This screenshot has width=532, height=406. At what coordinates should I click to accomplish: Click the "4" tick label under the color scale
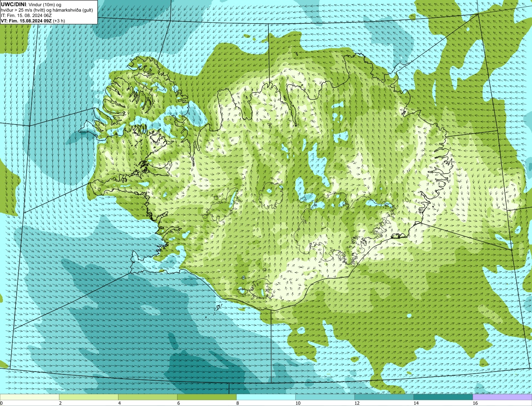point(119,403)
